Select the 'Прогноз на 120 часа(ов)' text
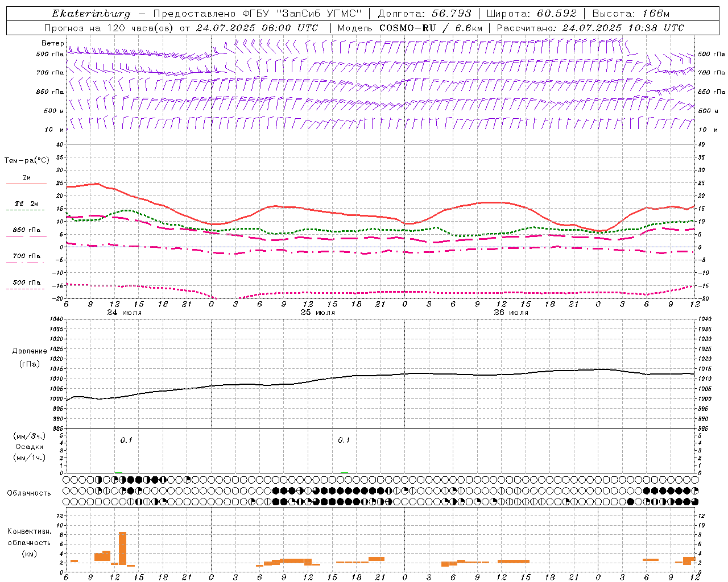Image resolution: width=728 pixels, height=582 pixels. tap(109, 28)
